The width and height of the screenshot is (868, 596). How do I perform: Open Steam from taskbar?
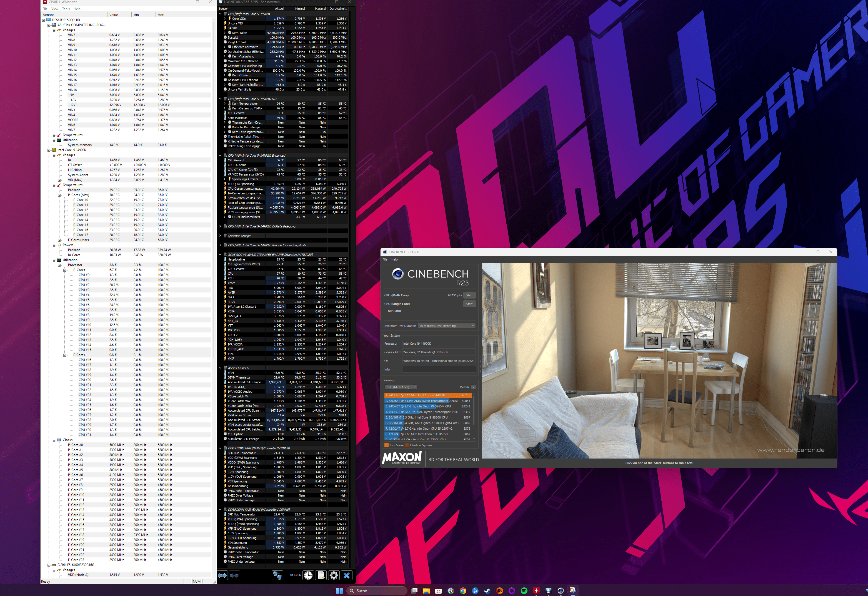click(487, 590)
